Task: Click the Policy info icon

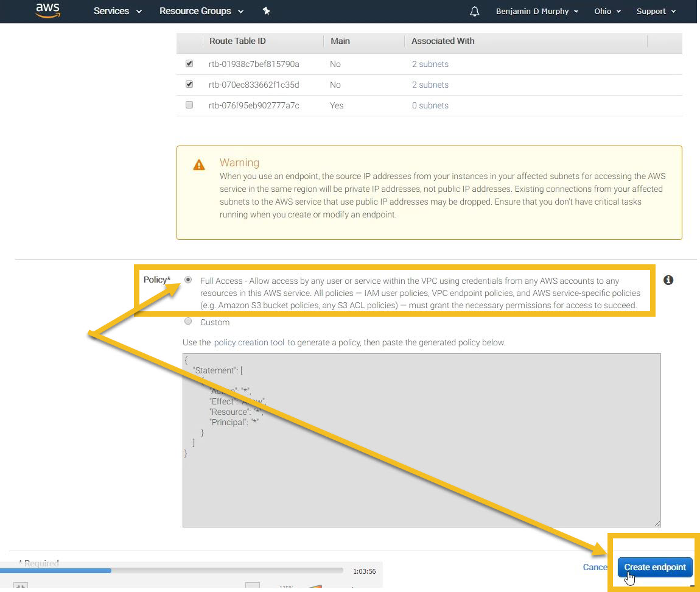Action: click(668, 280)
